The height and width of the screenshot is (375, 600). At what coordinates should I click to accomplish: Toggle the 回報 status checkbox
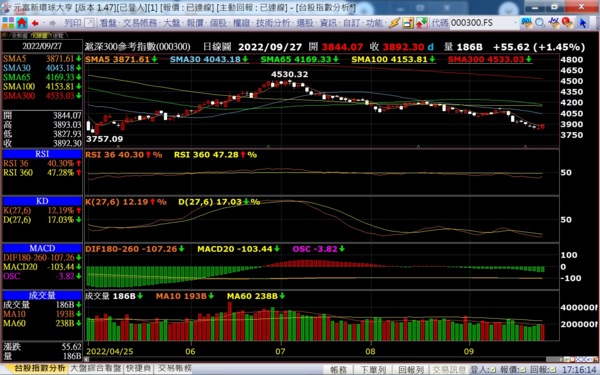point(553,370)
